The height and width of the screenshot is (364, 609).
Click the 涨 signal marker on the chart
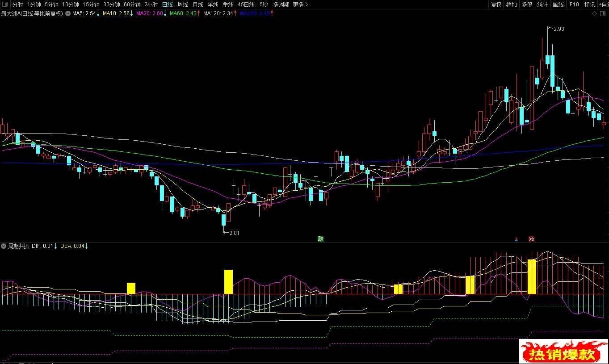pyautogui.click(x=531, y=239)
